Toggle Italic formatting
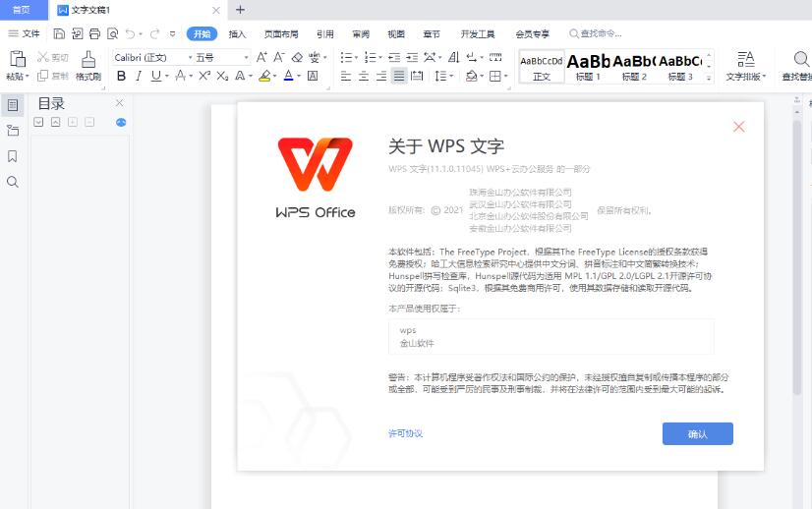This screenshot has height=509, width=812. [139, 76]
